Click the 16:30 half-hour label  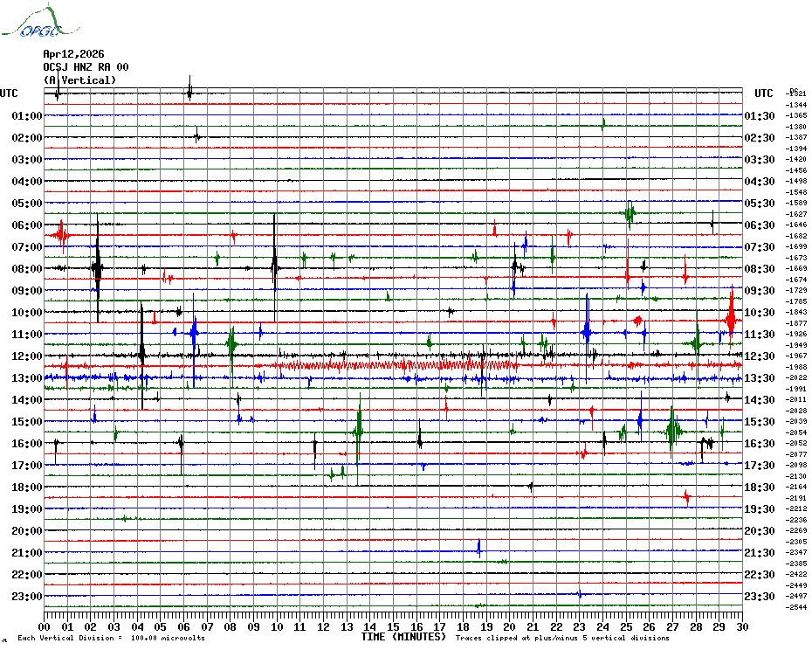point(760,443)
